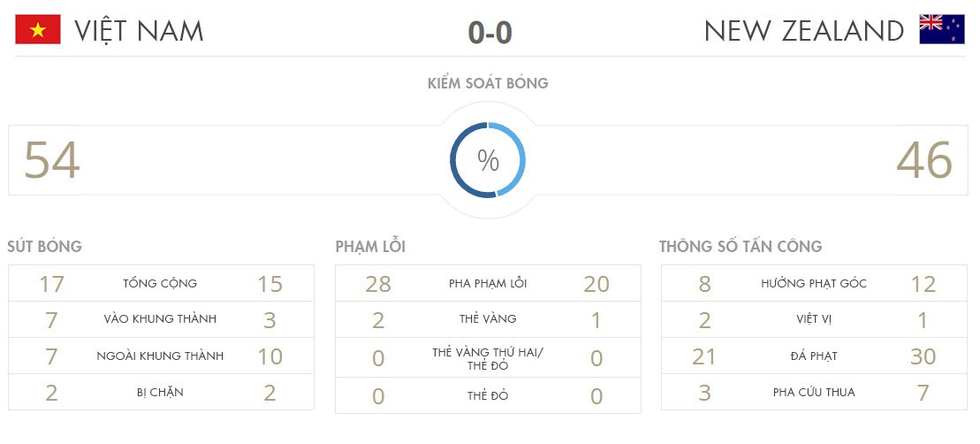Click the THÔNG SỐ TẤN CÔNG heading
Screen dimensions: 980x444
click(x=741, y=247)
